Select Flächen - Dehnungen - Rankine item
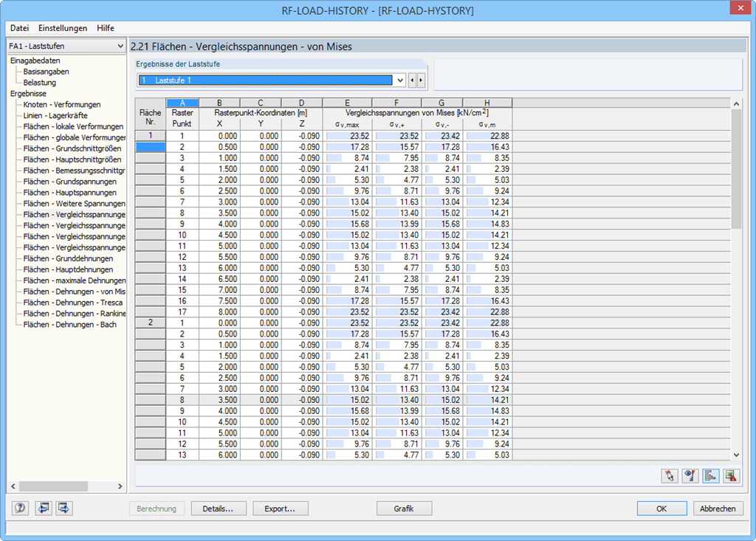756x541 pixels. point(75,314)
